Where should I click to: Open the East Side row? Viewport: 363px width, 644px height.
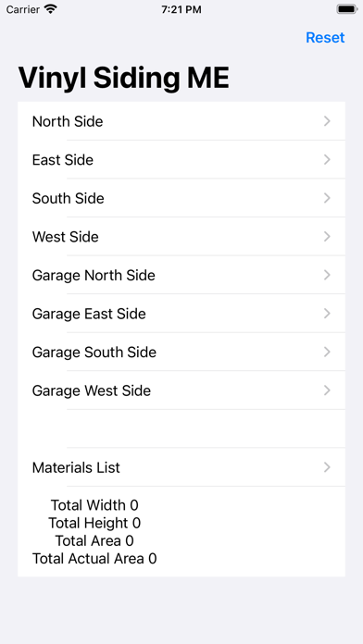click(x=181, y=160)
